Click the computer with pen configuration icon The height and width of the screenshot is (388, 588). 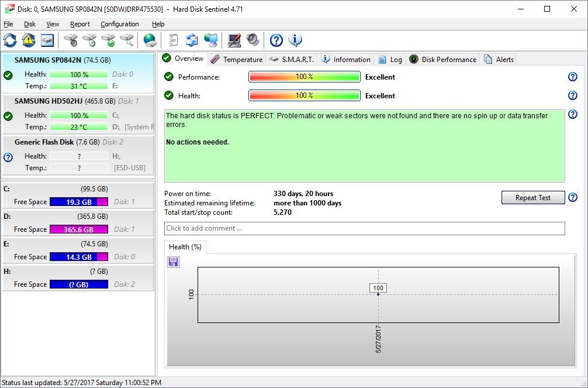(234, 40)
